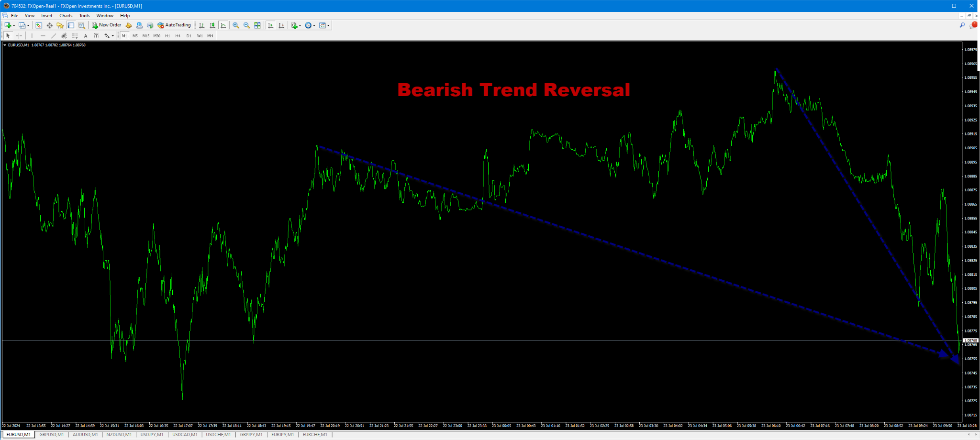Toggle the AutoTrading button
The width and height of the screenshot is (980, 440).
point(174,25)
